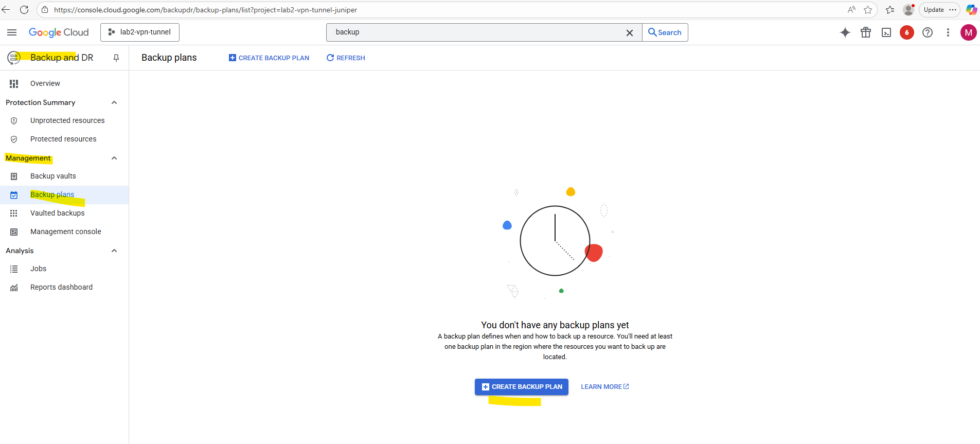The image size is (980, 444).
Task: Click the Google Cloud logo
Action: (59, 32)
